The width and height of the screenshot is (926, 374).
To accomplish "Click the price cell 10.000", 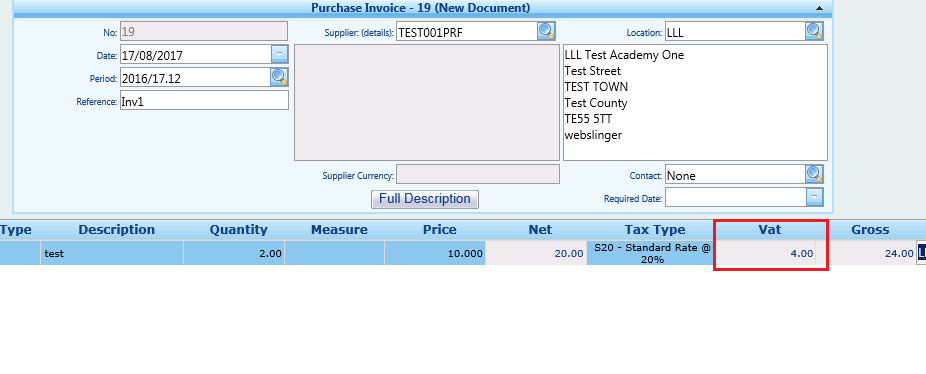I will tap(435, 253).
